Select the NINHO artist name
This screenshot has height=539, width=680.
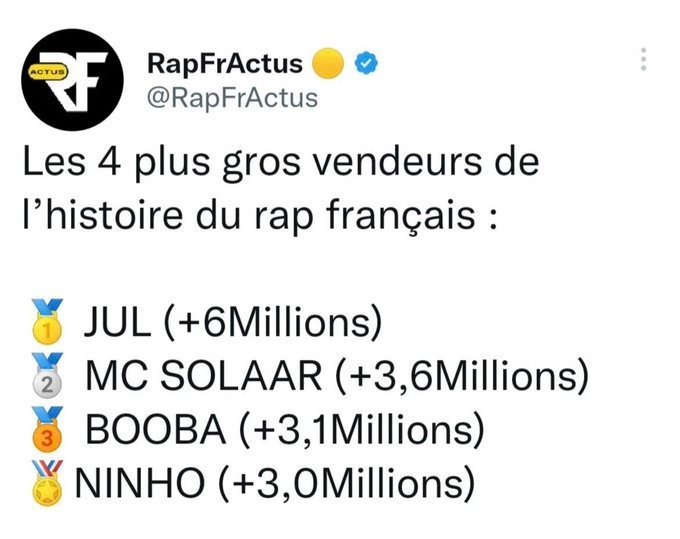click(140, 483)
